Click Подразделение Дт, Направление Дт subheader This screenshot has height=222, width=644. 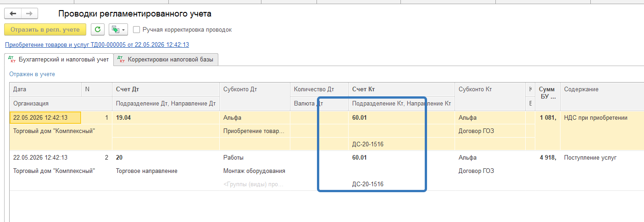(166, 103)
